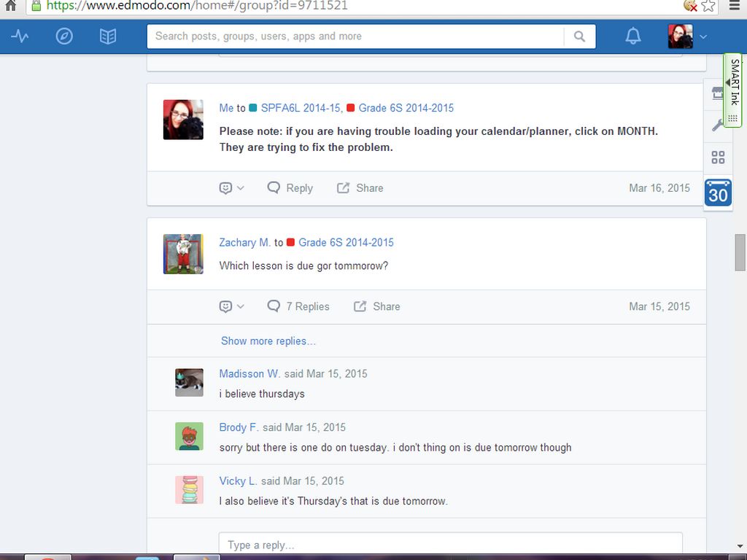Open the Progress pulse icon in navbar

click(x=20, y=36)
